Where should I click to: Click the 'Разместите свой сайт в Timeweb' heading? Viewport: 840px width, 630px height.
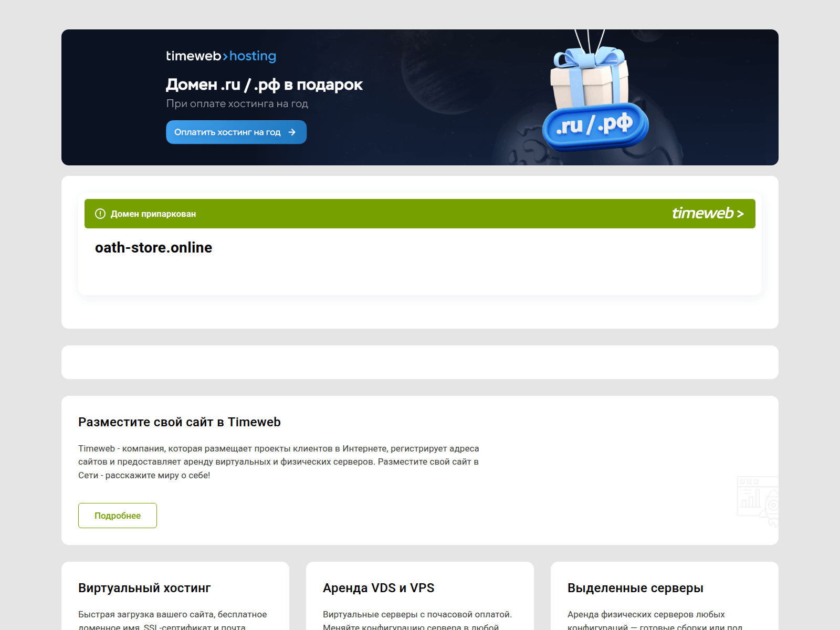pos(180,422)
